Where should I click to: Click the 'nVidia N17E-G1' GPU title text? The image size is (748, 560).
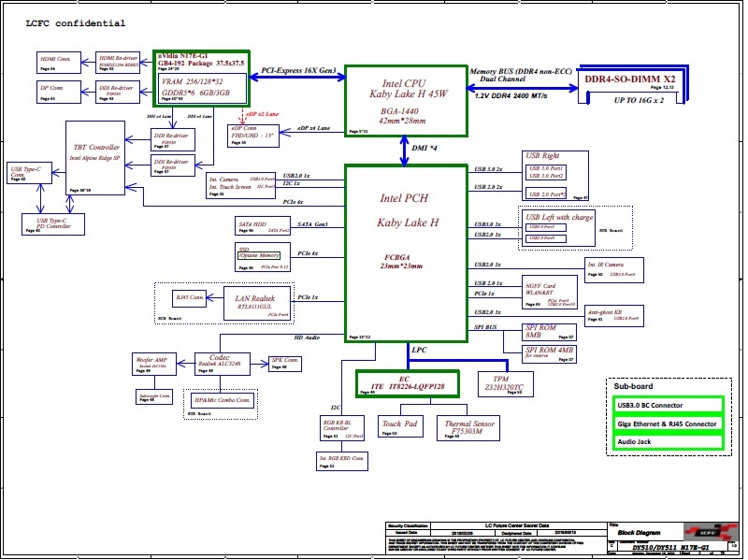point(182,56)
